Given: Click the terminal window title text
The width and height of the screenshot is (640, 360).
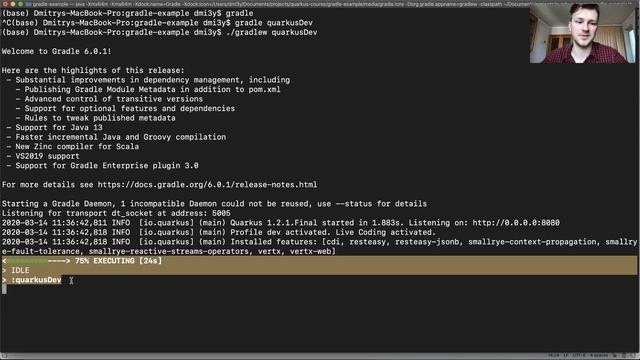Looking at the screenshot, I should pos(282,4).
